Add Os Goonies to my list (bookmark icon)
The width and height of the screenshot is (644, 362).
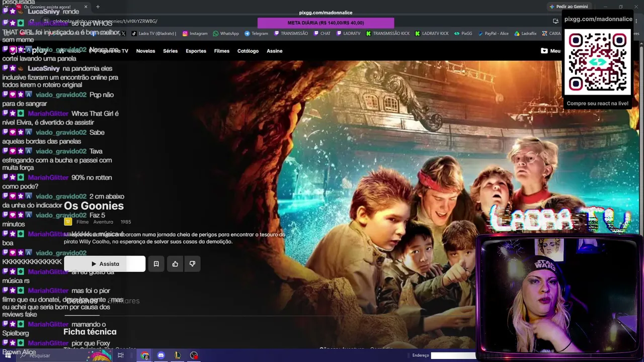(x=156, y=264)
